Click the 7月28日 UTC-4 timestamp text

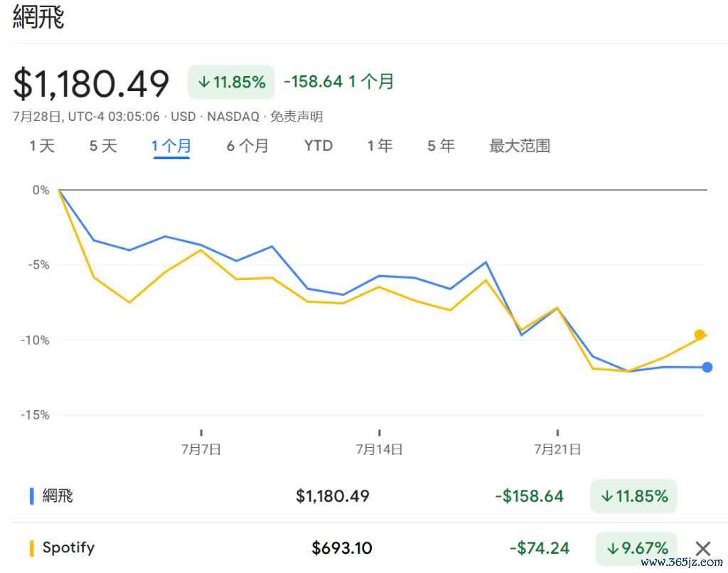click(x=86, y=117)
